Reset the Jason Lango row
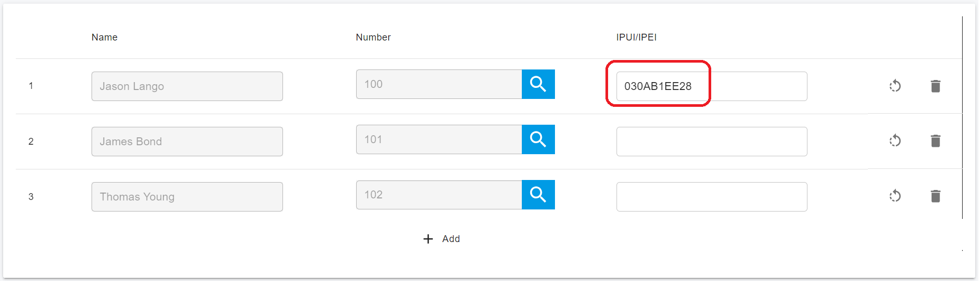Screen dimensions: 980x281 895,86
